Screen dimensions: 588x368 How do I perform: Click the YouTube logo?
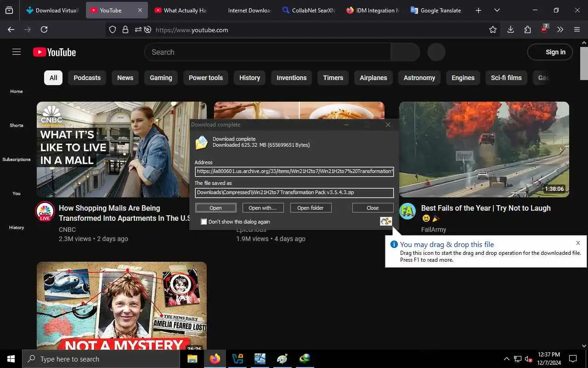(54, 52)
